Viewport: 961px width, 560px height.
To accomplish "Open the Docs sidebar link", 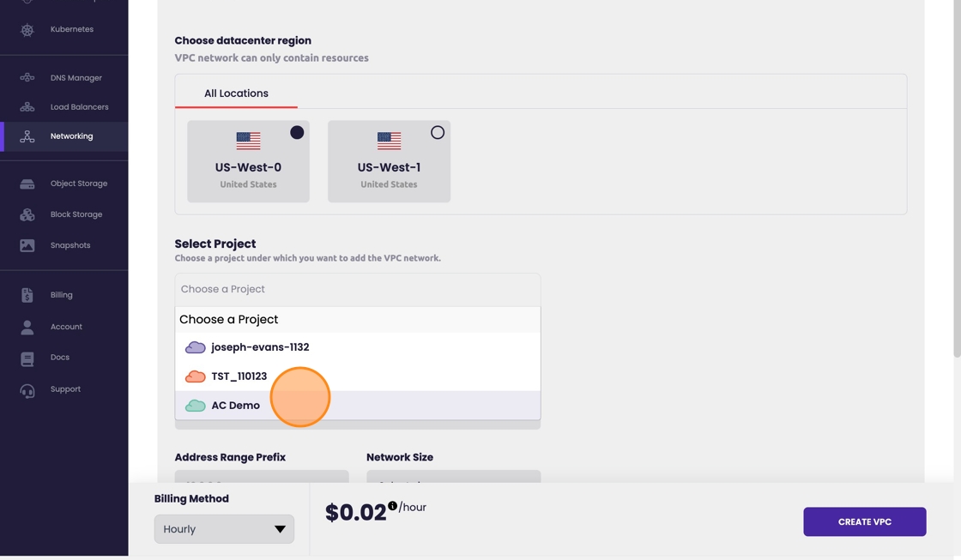I will click(x=59, y=358).
